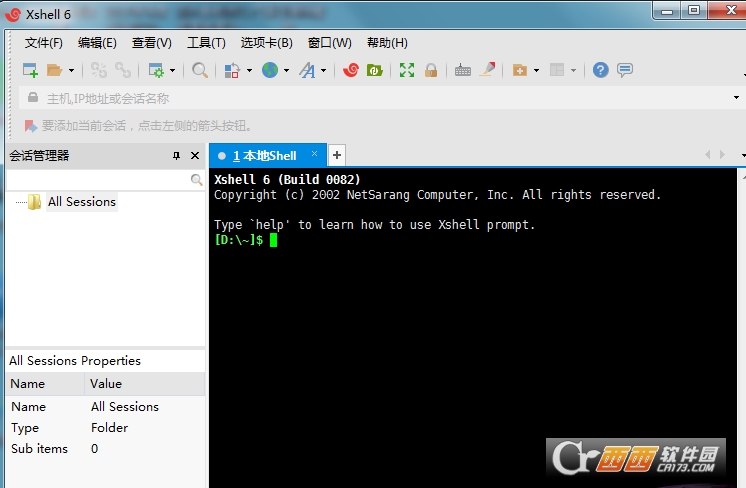746x488 pixels.
Task: Click the keyboard Key Mapping icon
Action: pyautogui.click(x=462, y=70)
